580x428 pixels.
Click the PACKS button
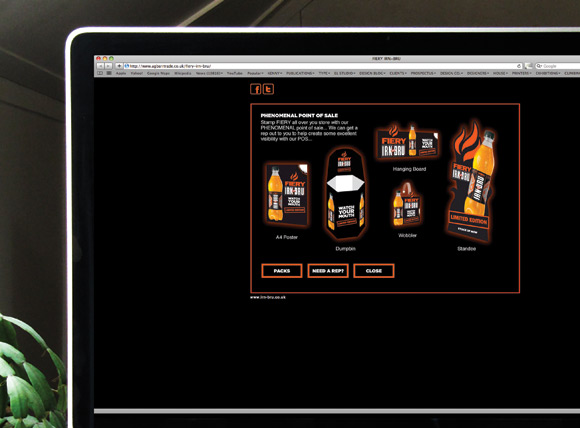282,271
